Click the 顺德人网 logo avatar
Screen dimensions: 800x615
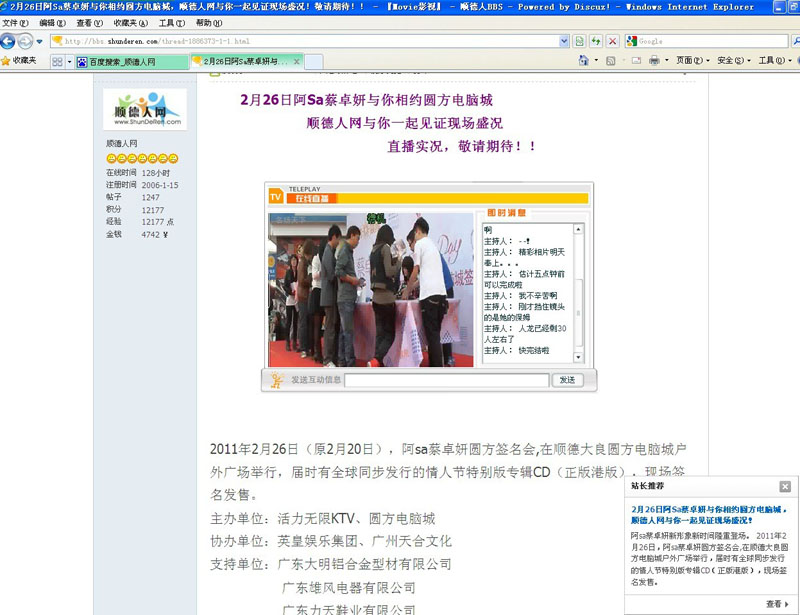click(145, 109)
